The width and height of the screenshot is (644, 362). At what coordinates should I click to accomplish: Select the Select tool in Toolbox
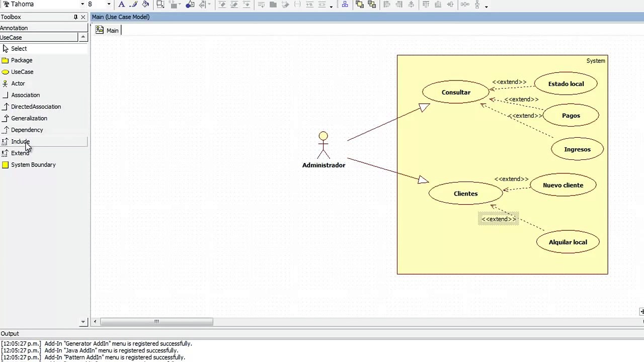click(x=44, y=49)
